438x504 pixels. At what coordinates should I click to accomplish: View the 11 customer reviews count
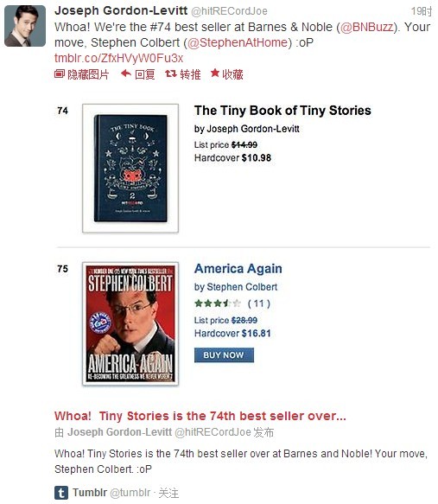(259, 303)
